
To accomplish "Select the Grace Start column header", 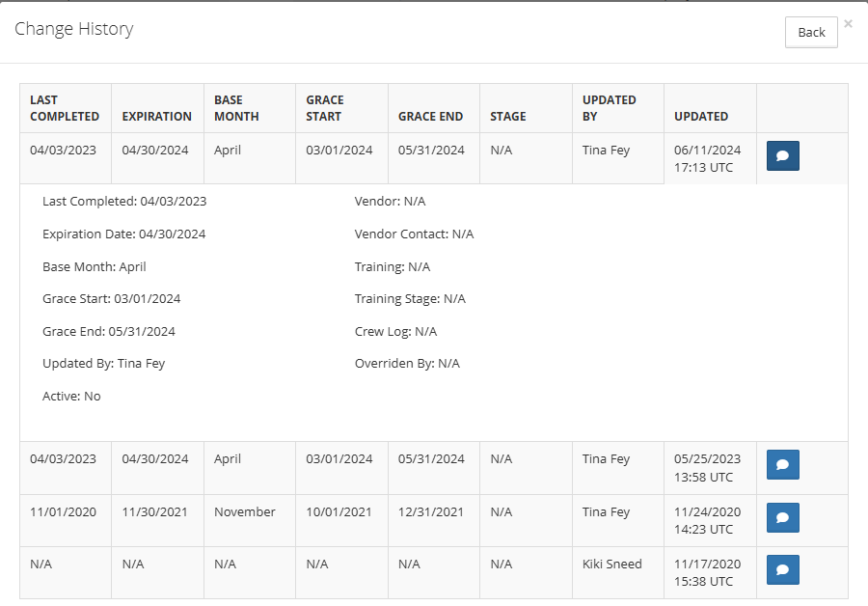I will 325,108.
